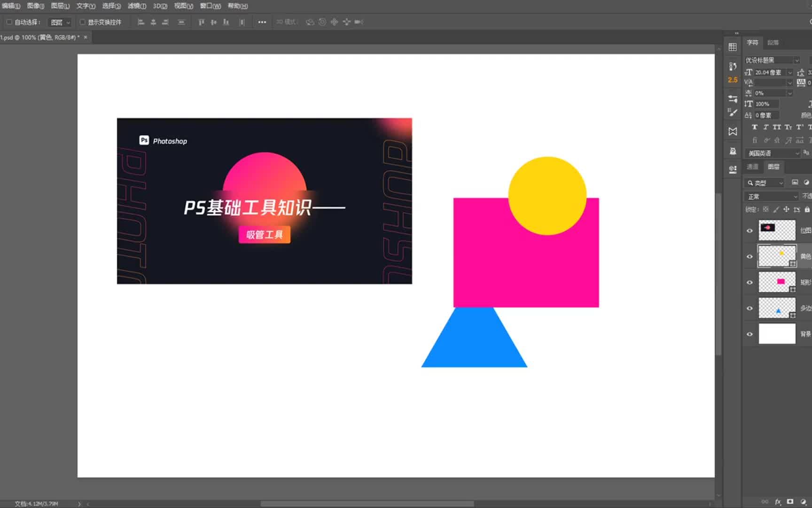Hide the top banner image layer
Viewport: 812px width, 508px height.
[x=750, y=230]
